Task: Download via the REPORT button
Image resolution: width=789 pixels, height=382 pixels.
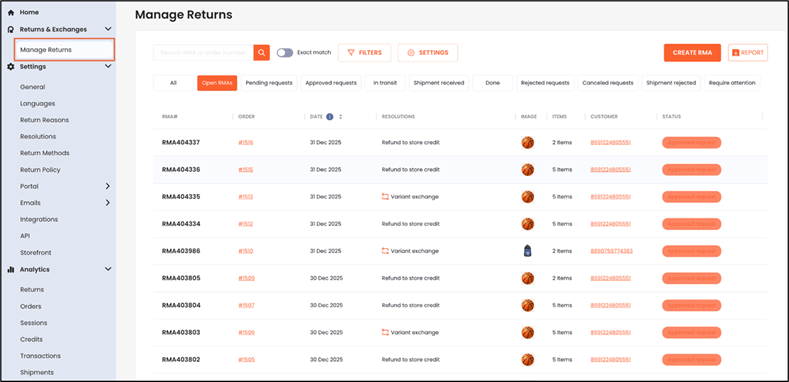Action: point(748,53)
